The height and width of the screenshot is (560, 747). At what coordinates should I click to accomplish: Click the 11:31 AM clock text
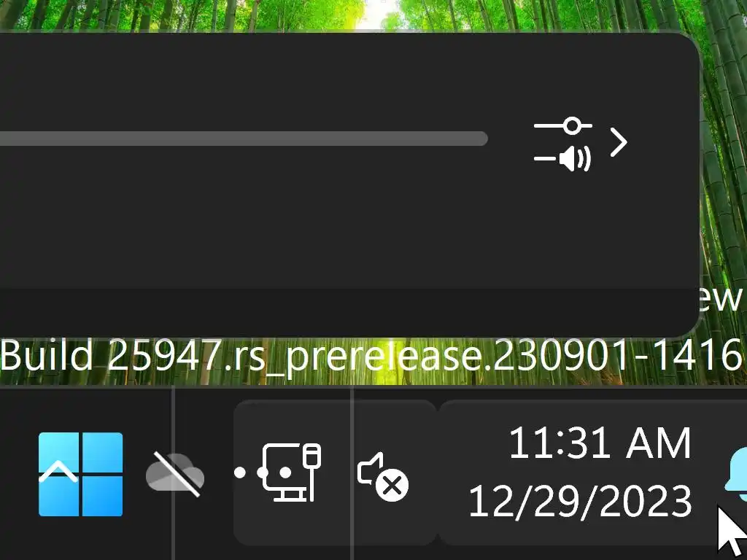tap(600, 443)
